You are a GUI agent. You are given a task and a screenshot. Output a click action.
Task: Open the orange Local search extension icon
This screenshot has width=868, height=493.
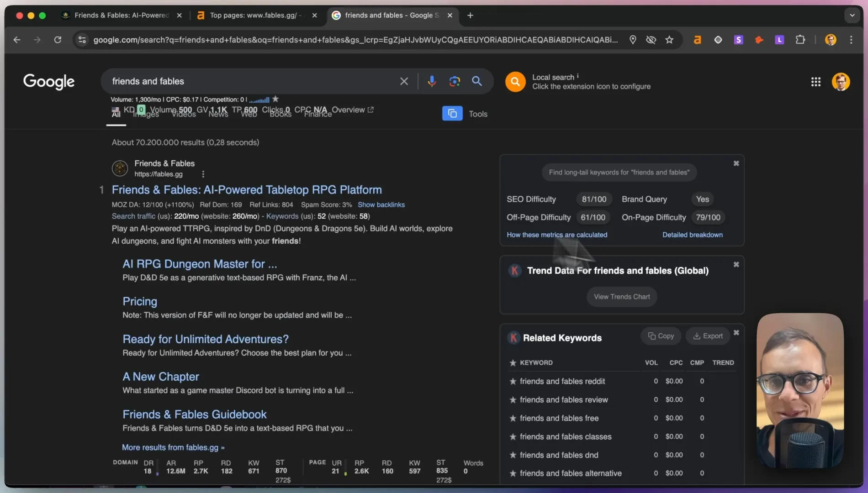point(515,82)
